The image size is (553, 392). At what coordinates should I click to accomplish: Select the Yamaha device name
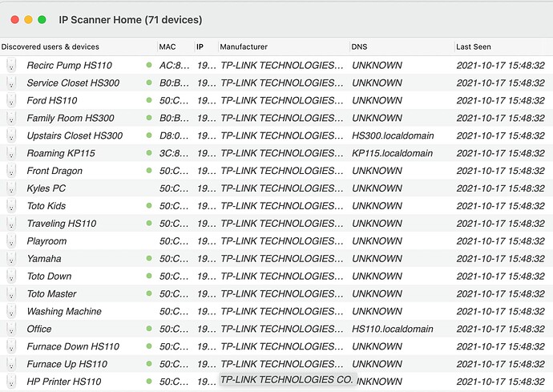(x=44, y=259)
